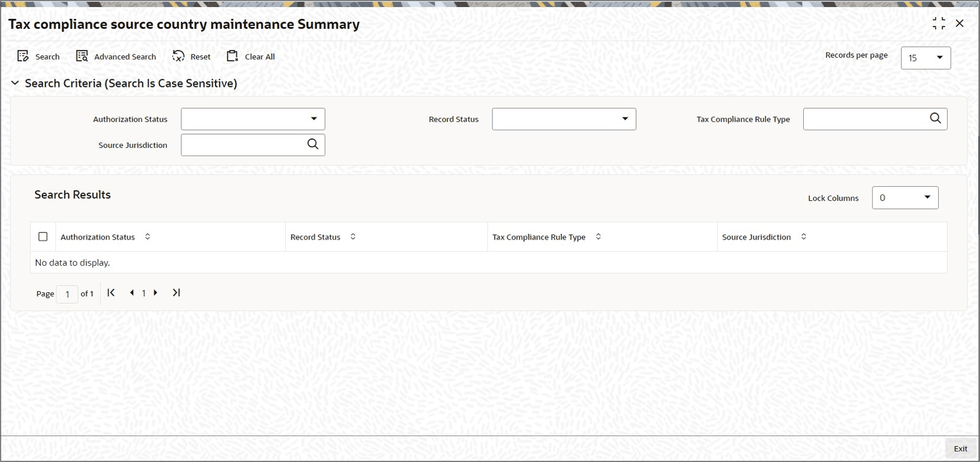The width and height of the screenshot is (980, 462).
Task: Click the Search Results heading
Action: (x=73, y=195)
